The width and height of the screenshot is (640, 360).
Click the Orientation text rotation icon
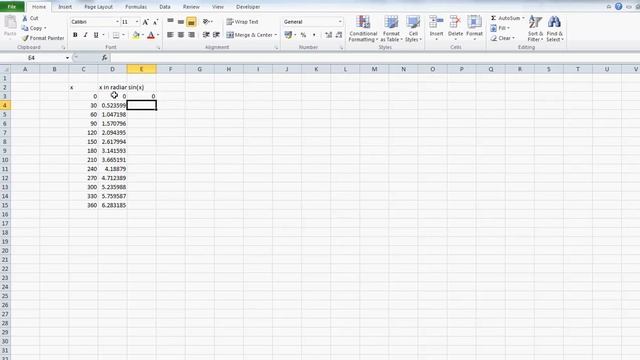pos(207,22)
